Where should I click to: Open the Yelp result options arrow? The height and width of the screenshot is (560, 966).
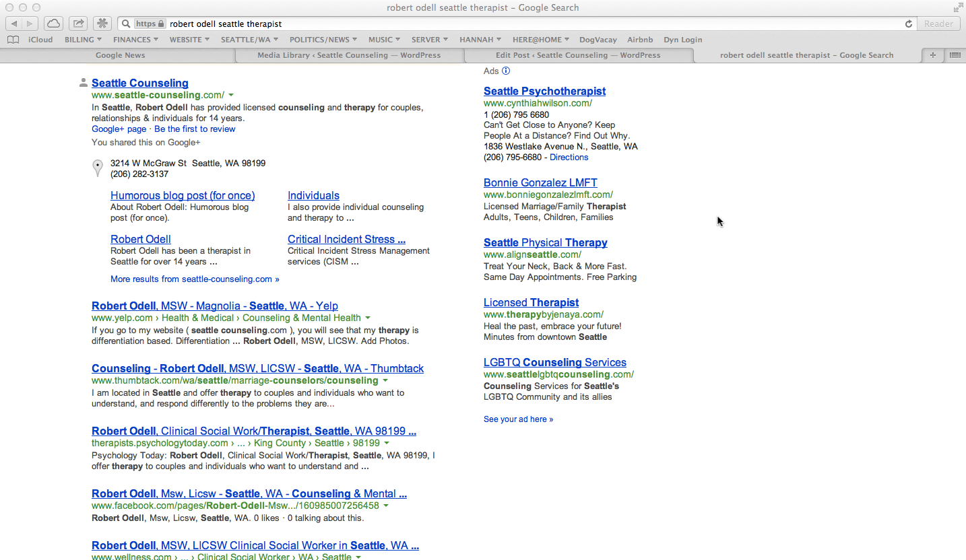(368, 318)
